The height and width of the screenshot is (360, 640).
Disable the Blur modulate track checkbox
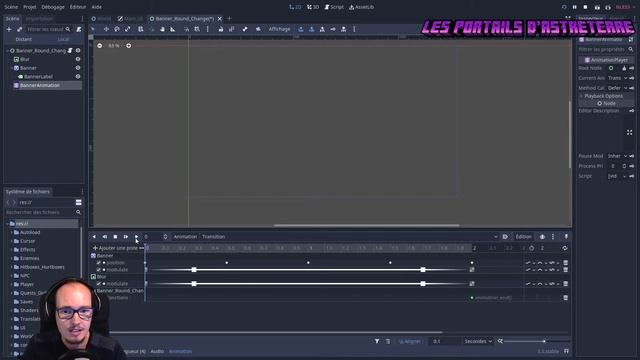point(98,284)
